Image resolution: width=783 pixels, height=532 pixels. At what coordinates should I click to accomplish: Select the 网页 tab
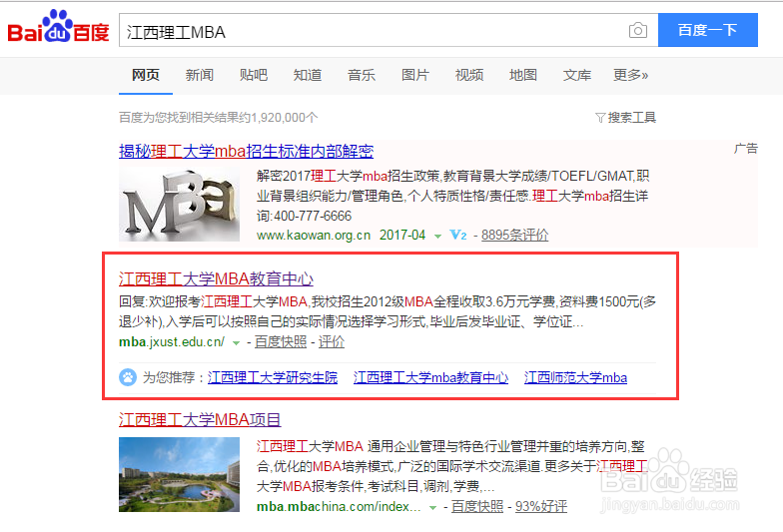click(146, 76)
